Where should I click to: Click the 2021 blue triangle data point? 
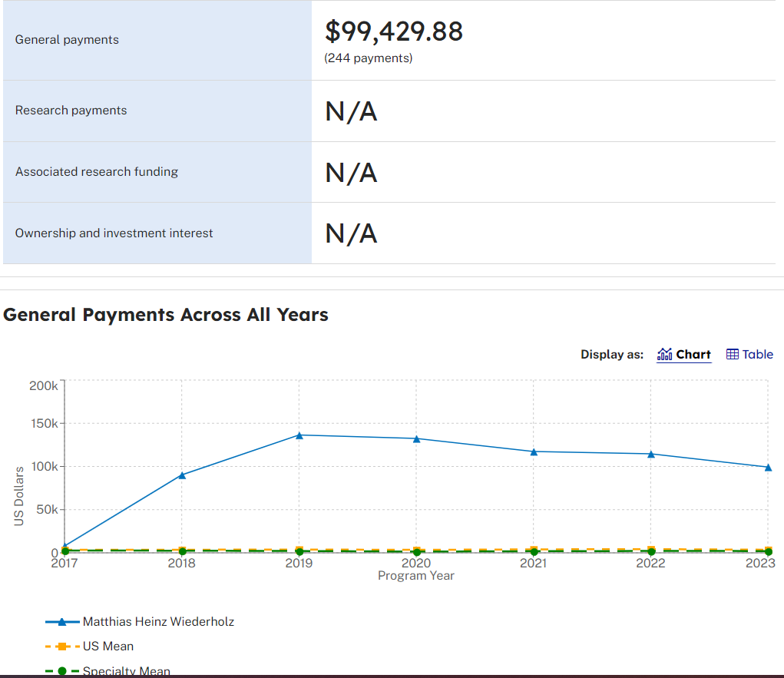click(x=534, y=451)
